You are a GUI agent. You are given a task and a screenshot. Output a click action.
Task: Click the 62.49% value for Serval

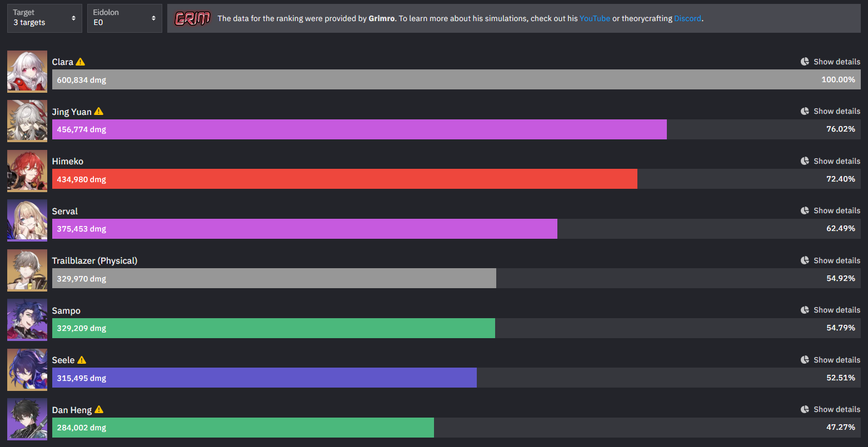pyautogui.click(x=841, y=228)
